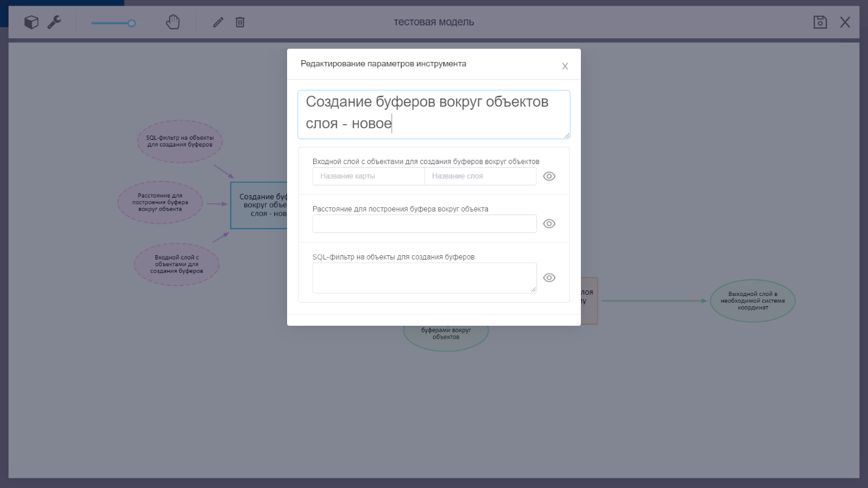
Task: Select the hand pan tool
Action: 173,22
